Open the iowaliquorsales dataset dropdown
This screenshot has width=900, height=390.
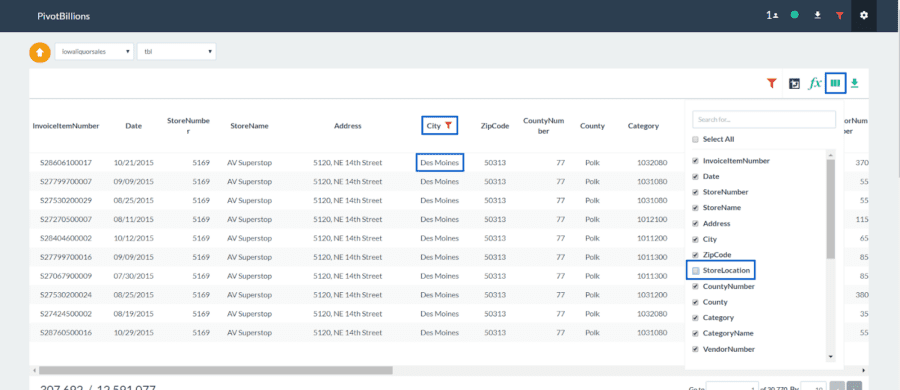click(94, 52)
